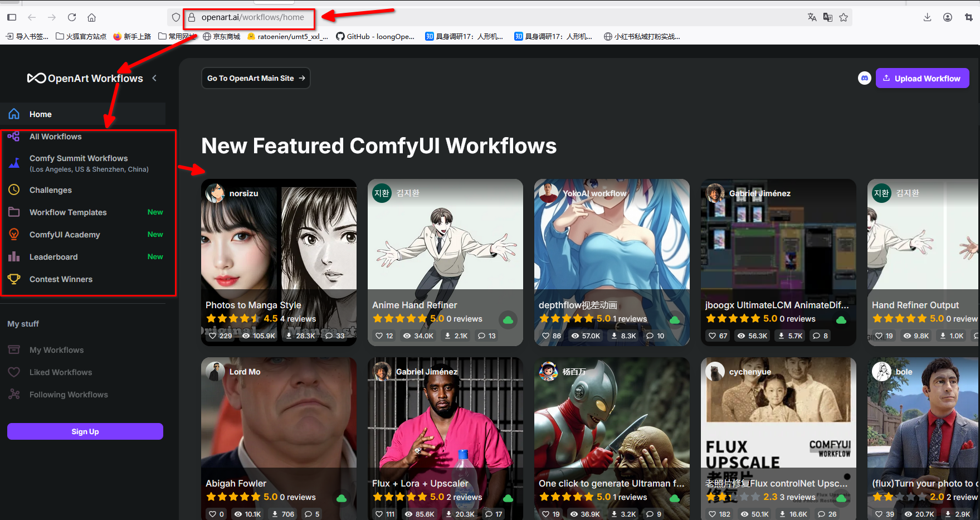
Task: Open browser downloads icon
Action: [x=927, y=17]
